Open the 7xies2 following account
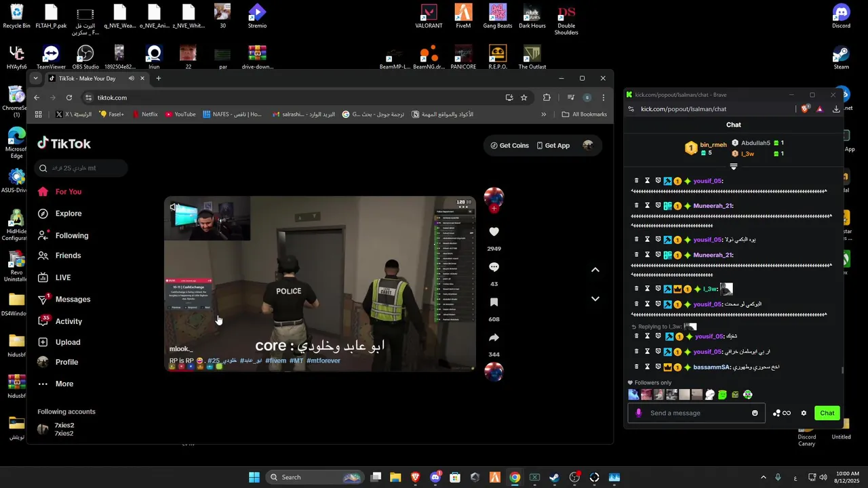 pyautogui.click(x=56, y=429)
